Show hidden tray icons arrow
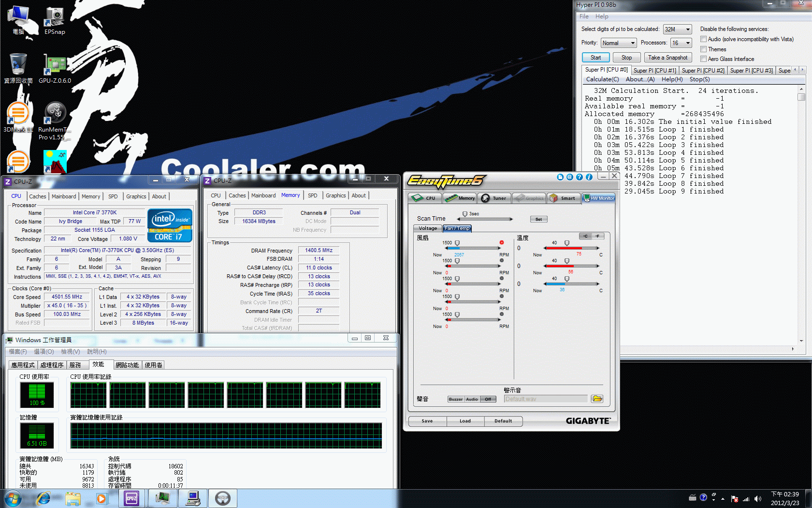The height and width of the screenshot is (508, 812). click(723, 498)
